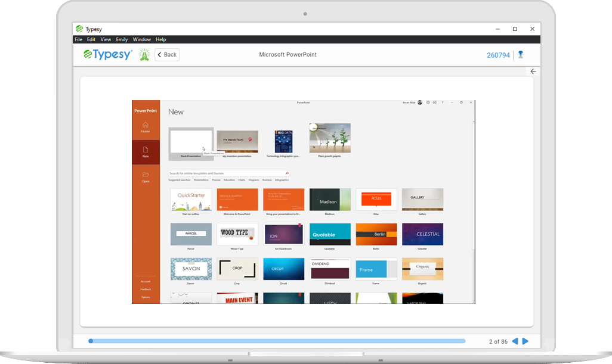The height and width of the screenshot is (364, 612).
Task: Click the 260794 points total
Action: (x=498, y=55)
